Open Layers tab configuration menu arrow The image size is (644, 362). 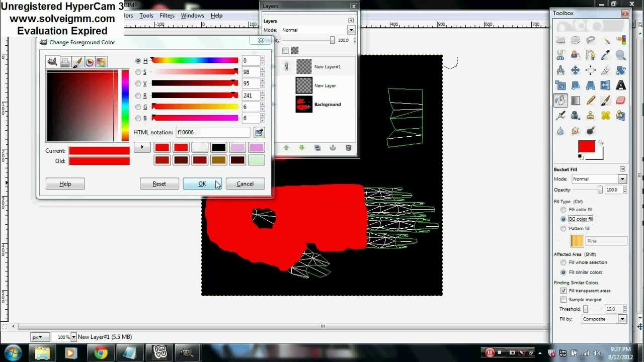(x=351, y=21)
